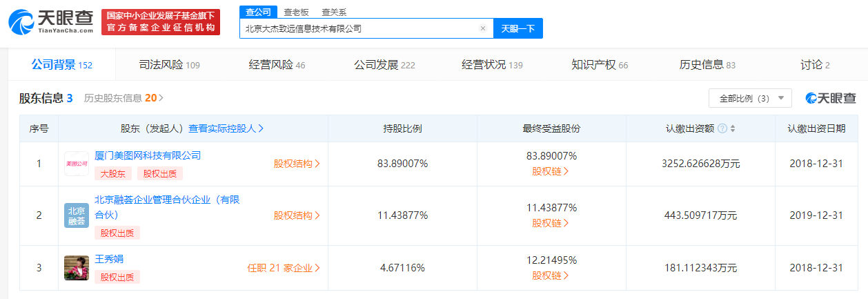Click the 181.112343万元 cell
This screenshot has width=868, height=299.
[700, 268]
